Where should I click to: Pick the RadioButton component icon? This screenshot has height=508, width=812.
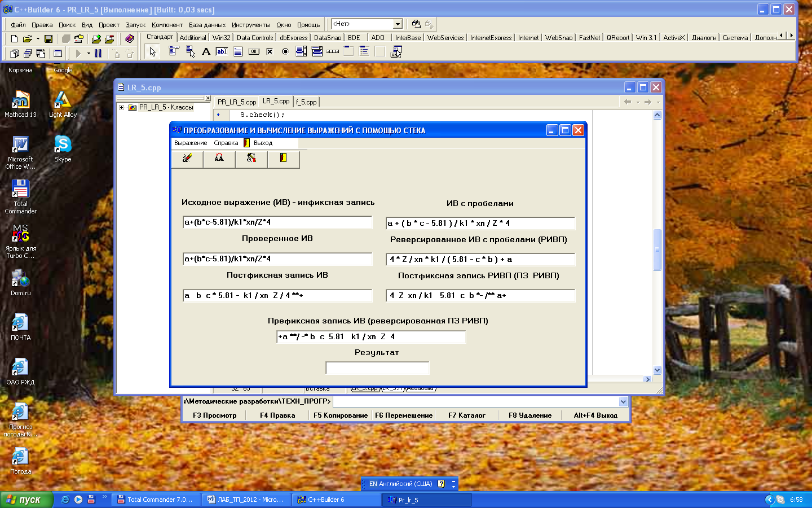[x=285, y=51]
